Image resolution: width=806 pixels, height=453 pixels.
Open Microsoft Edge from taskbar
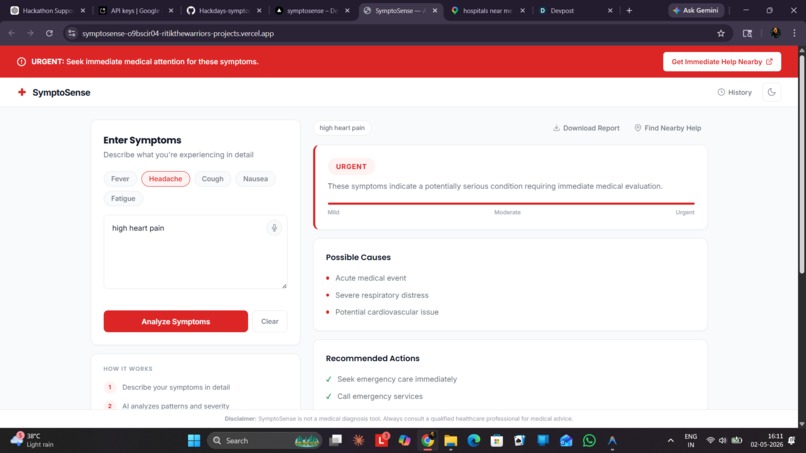(474, 441)
